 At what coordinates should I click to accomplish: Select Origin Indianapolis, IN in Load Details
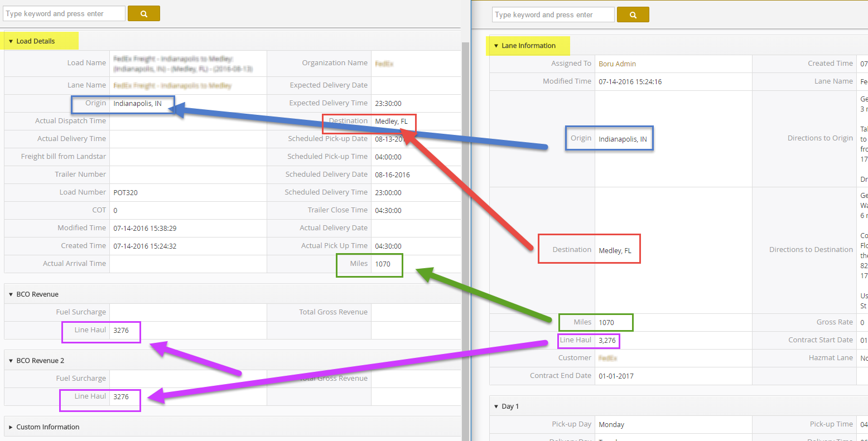pyautogui.click(x=137, y=103)
